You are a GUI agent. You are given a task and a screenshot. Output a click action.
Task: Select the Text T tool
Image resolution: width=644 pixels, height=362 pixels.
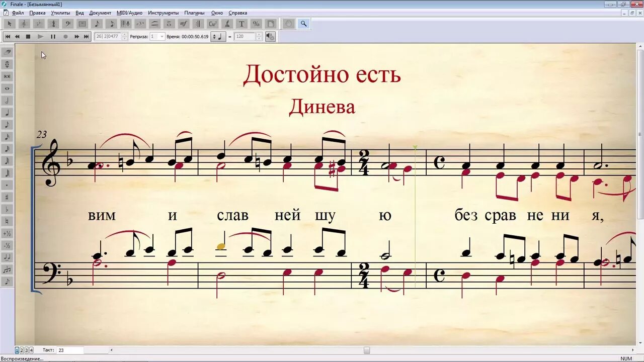click(x=242, y=24)
